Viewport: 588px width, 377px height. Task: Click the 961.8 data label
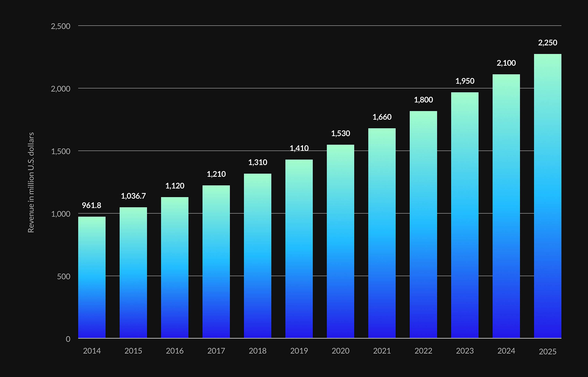(91, 205)
